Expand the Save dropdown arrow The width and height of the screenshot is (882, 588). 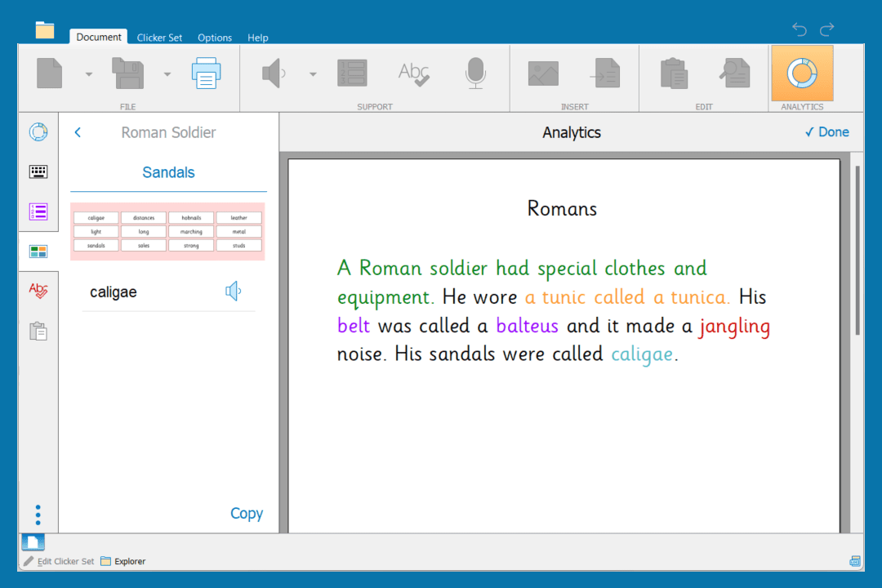pos(167,73)
